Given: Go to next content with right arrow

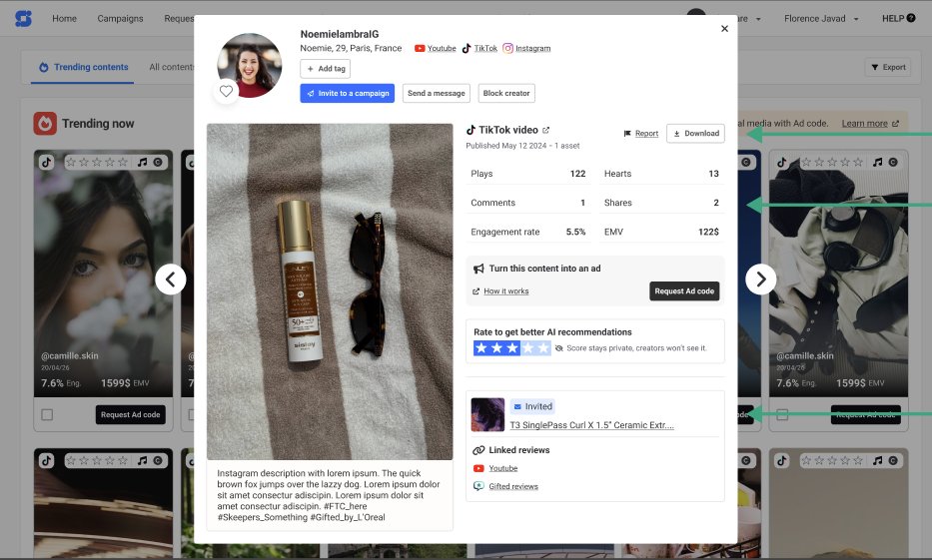Looking at the screenshot, I should [x=761, y=280].
